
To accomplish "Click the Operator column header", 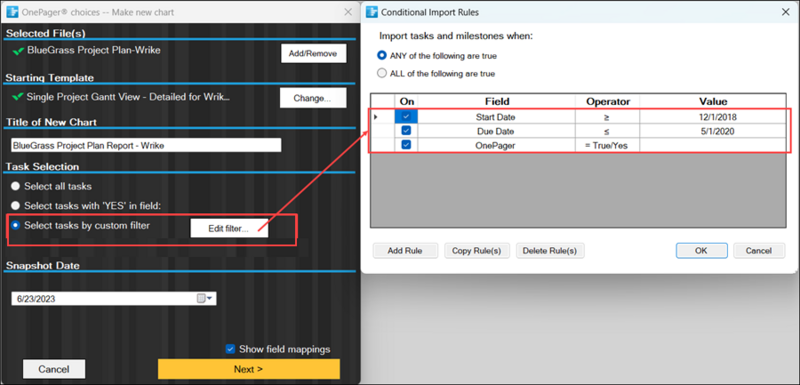I will pyautogui.click(x=607, y=101).
